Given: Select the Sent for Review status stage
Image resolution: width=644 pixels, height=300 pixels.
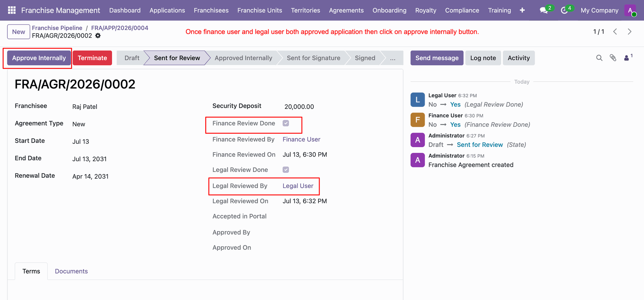Looking at the screenshot, I should point(177,58).
